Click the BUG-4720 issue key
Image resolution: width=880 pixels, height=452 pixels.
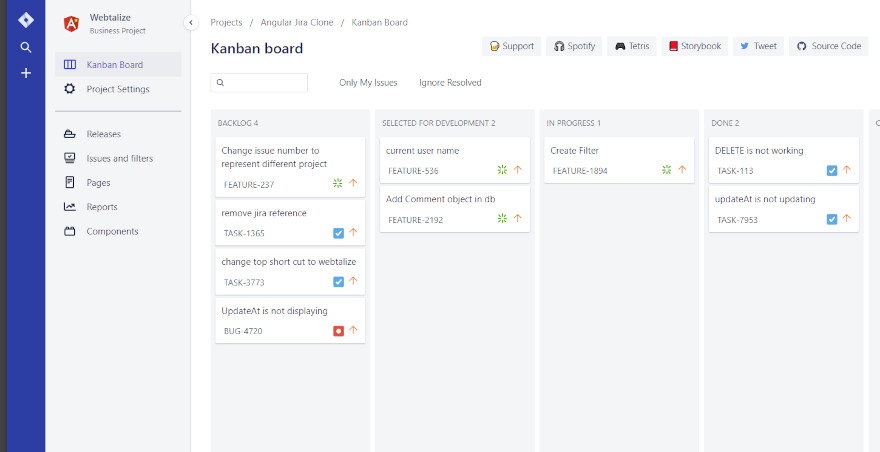coord(243,331)
